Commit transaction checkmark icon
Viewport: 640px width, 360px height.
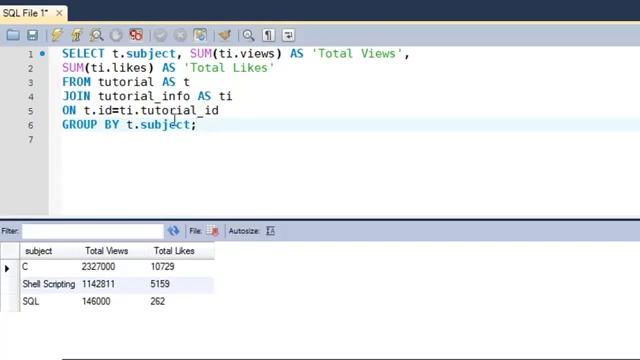[x=160, y=36]
